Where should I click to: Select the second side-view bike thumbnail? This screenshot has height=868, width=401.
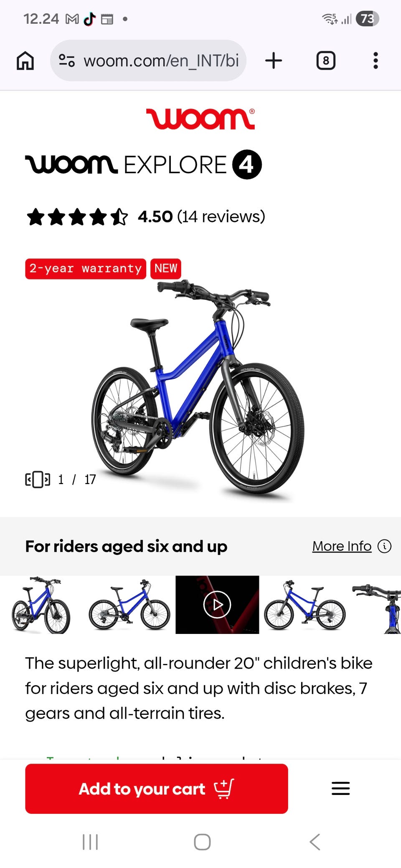[129, 605]
